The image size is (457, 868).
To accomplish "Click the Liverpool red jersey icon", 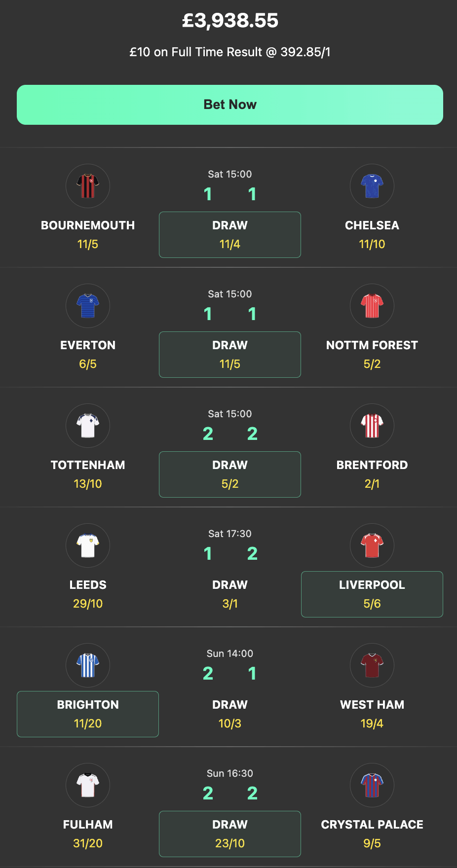I will [x=372, y=545].
